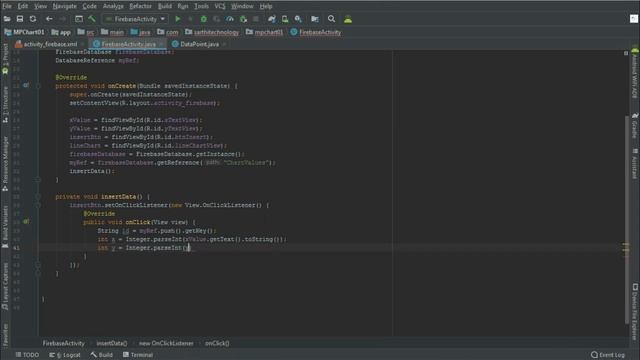Open the Gradle panel on right
The width and height of the screenshot is (640, 360).
(635, 127)
